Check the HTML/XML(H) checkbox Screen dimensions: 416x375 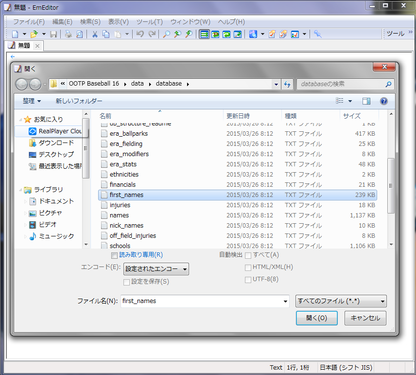(248, 267)
